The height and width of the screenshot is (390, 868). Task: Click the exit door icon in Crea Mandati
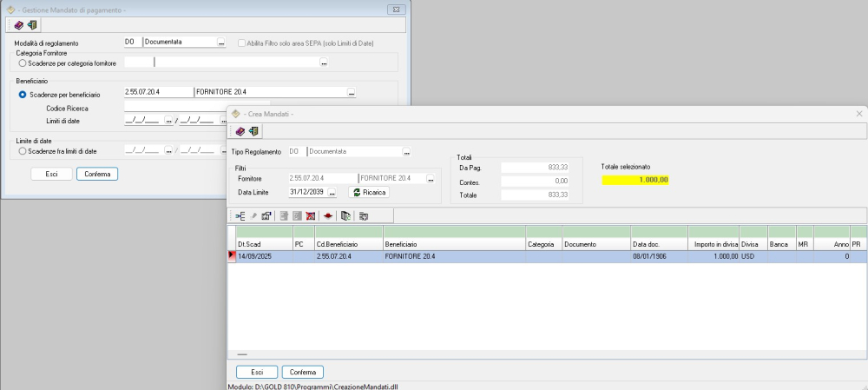tap(253, 131)
